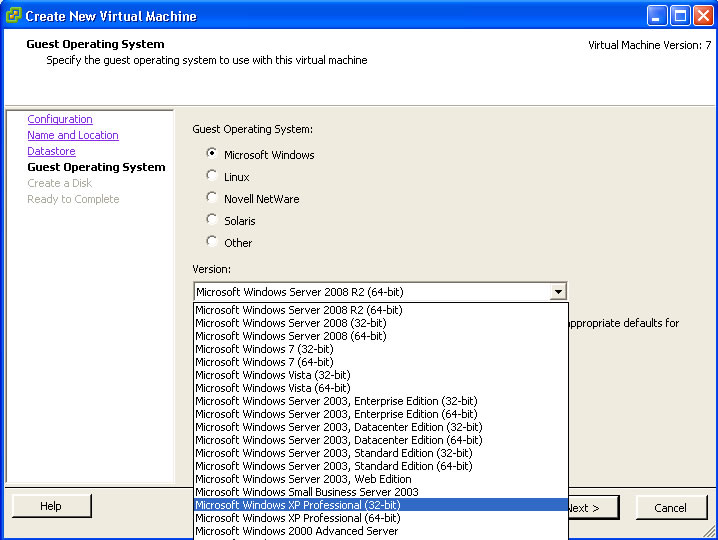The height and width of the screenshot is (540, 718).
Task: Click the Next button
Action: (x=593, y=507)
